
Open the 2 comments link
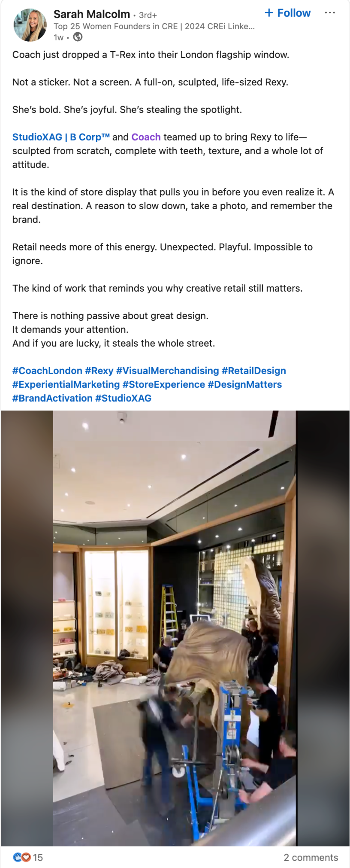(x=311, y=857)
